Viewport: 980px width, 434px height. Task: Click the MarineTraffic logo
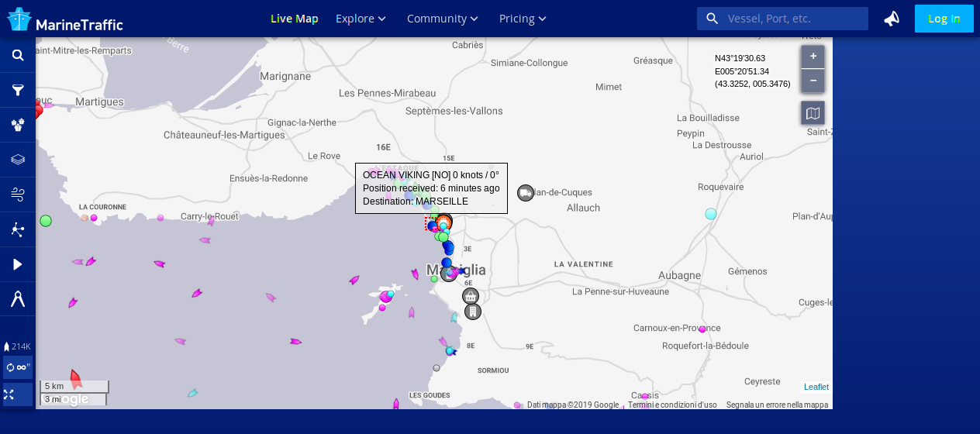(65, 19)
